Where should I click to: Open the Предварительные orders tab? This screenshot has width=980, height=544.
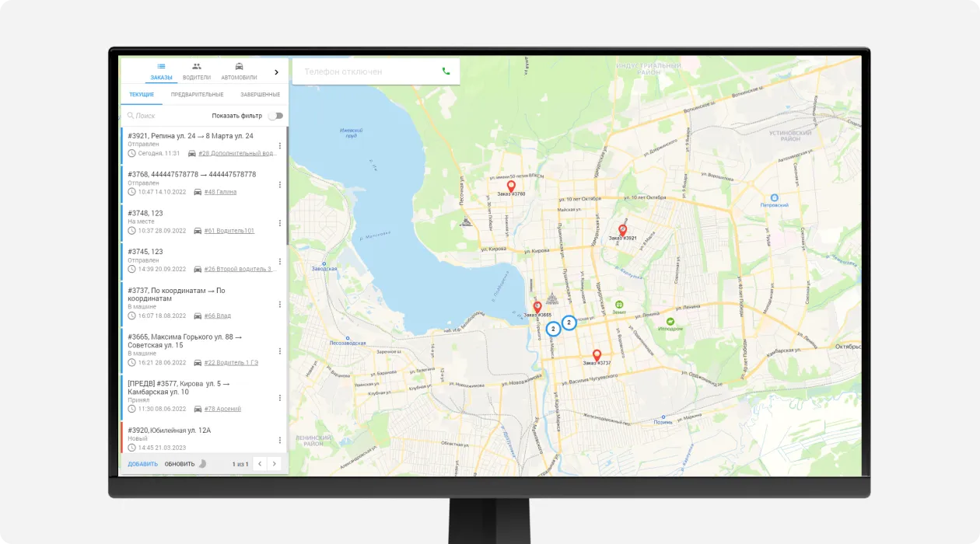(x=197, y=95)
